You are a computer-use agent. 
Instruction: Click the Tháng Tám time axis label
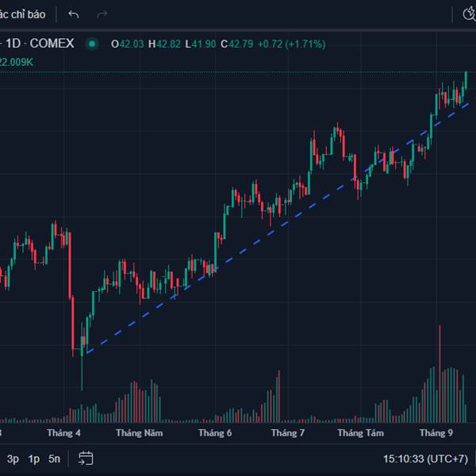(x=361, y=433)
